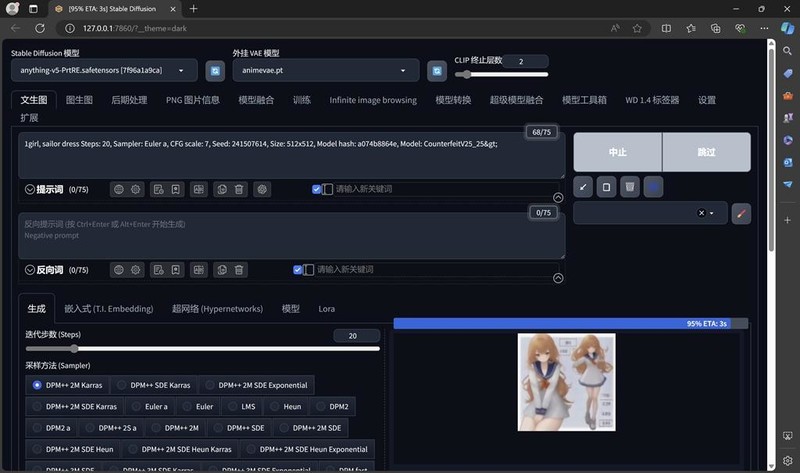Adjust the 迭代步数 (Steps) slider
This screenshot has width=800, height=473.
[x=203, y=349]
